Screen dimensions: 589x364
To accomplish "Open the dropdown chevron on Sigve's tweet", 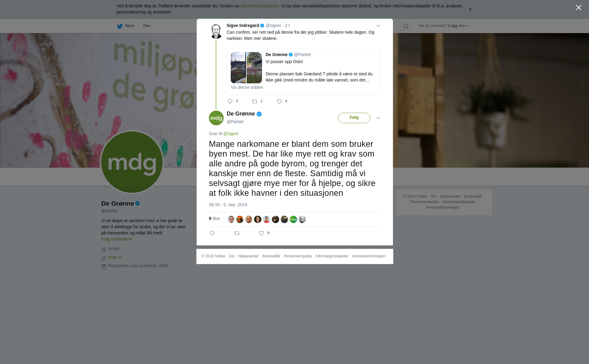I will pyautogui.click(x=378, y=26).
